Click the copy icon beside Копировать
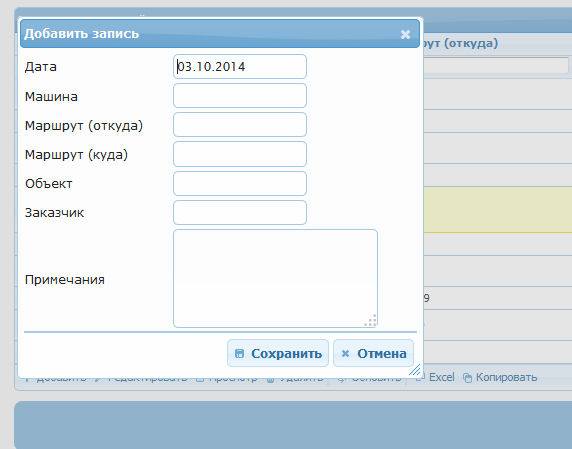572x449 pixels. pos(467,378)
